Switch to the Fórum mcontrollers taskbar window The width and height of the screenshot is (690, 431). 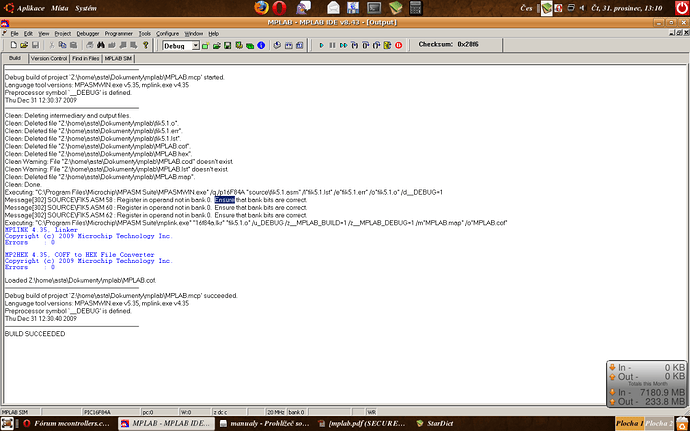66,424
